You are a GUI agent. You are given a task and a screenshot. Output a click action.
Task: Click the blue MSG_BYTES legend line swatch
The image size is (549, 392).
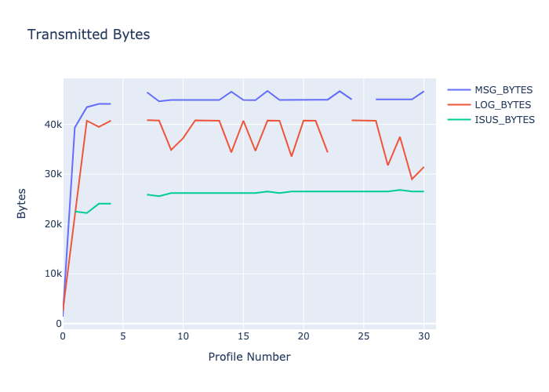pos(459,89)
